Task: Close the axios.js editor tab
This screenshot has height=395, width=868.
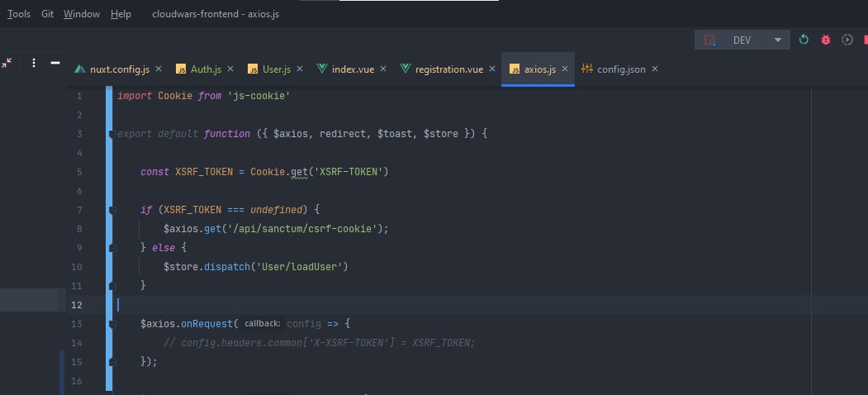Action: point(566,69)
